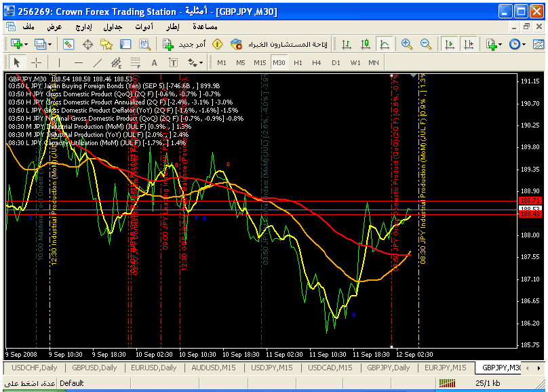Expand the Periodicity clock dropdown
The height and width of the screenshot is (392, 548).
pos(524,44)
